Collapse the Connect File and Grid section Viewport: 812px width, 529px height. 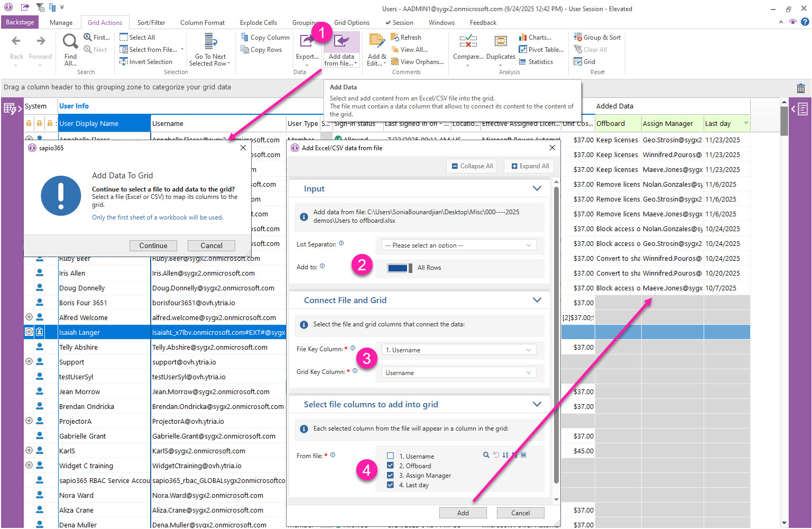click(x=537, y=300)
